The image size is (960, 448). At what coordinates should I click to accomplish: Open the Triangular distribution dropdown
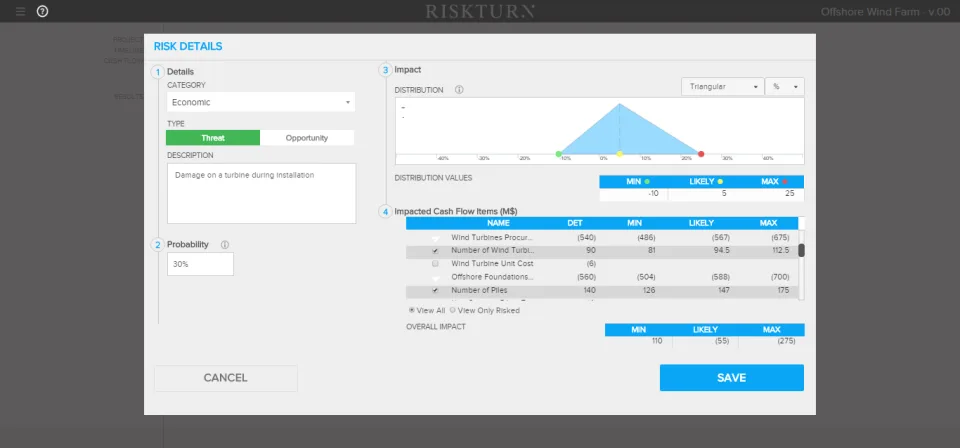pyautogui.click(x=722, y=87)
